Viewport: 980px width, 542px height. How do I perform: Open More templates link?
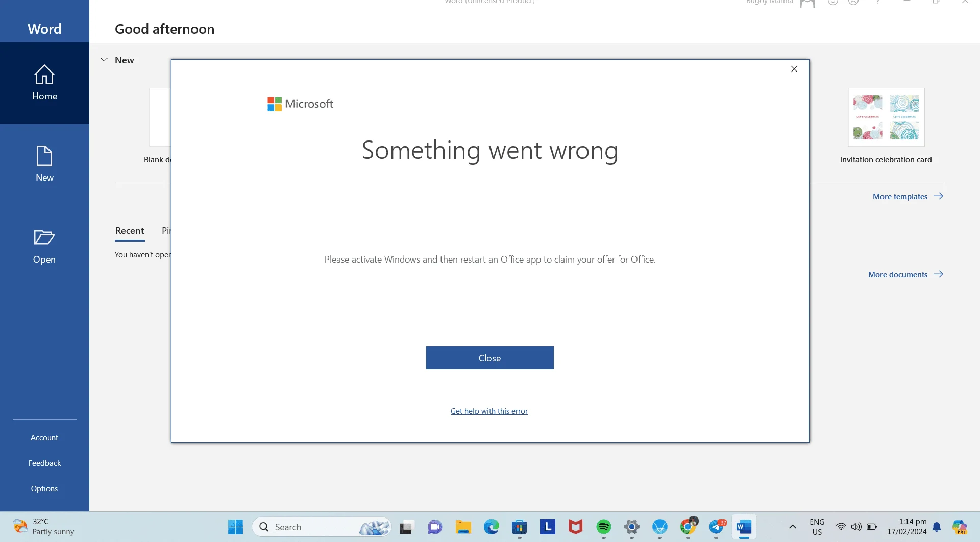coord(908,197)
